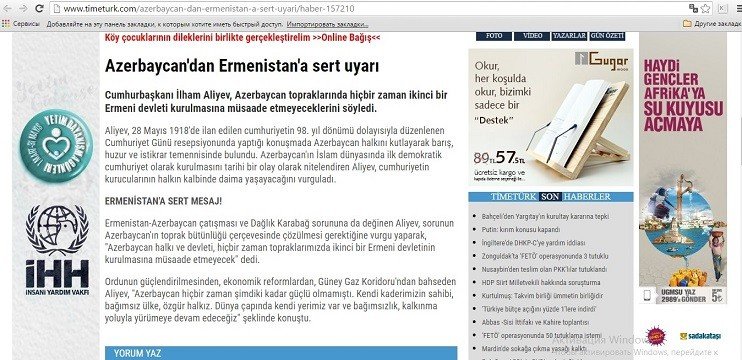The width and height of the screenshot is (742, 360).
Task: Click the İHH İnsani Yardım Vakfı logo
Action: tap(57, 250)
